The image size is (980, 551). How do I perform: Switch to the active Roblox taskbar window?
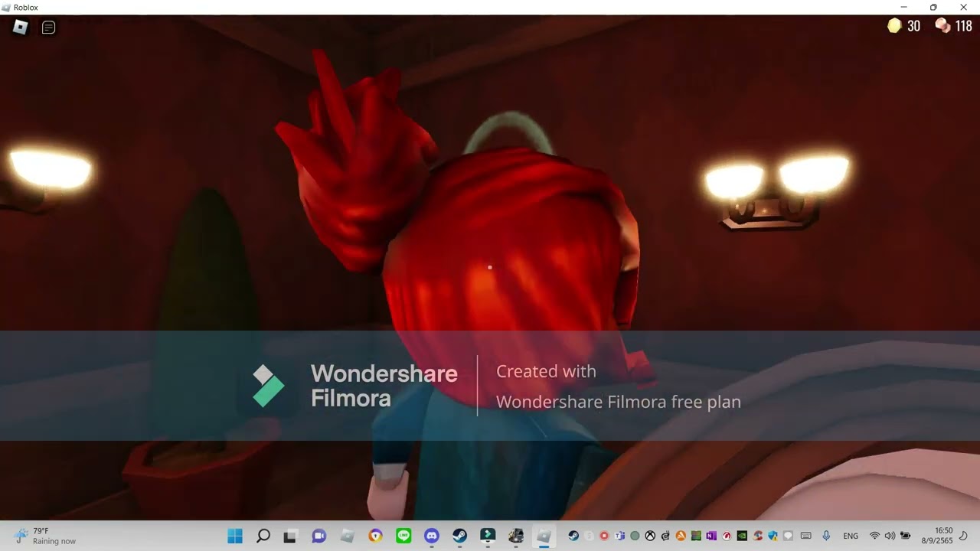(x=544, y=536)
